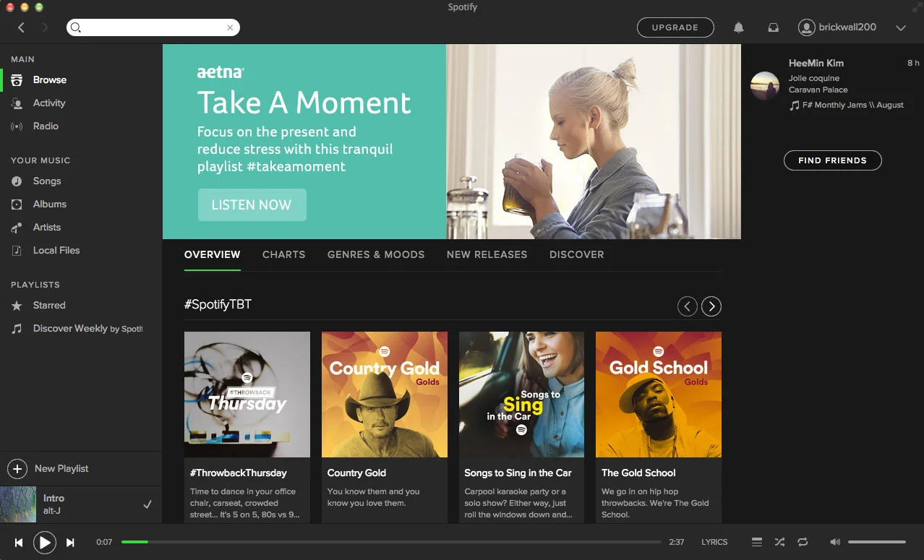Click into the search input field

[153, 27]
